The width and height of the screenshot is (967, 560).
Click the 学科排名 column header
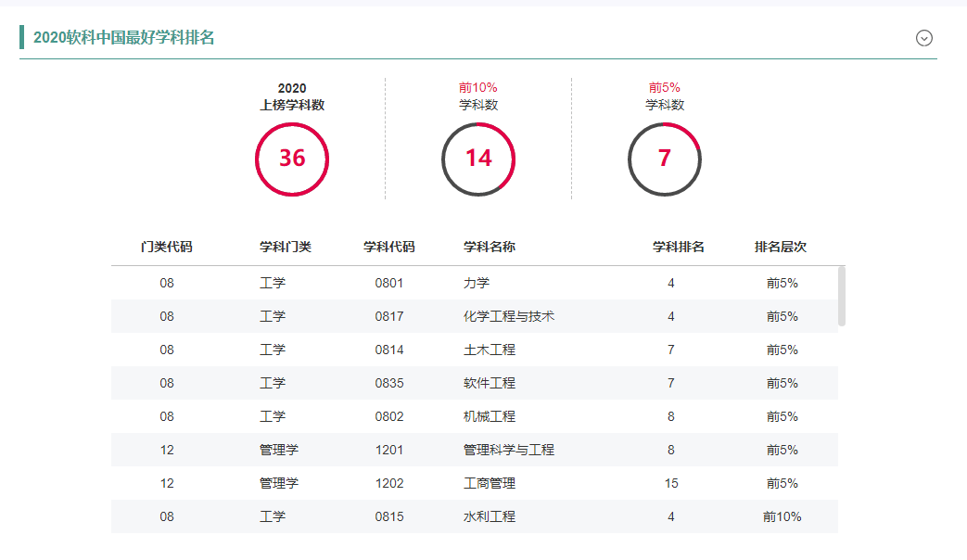(x=678, y=248)
